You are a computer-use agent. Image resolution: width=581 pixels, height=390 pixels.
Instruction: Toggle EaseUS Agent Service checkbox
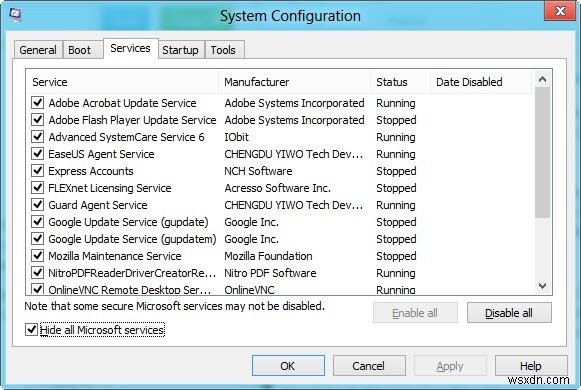point(37,154)
